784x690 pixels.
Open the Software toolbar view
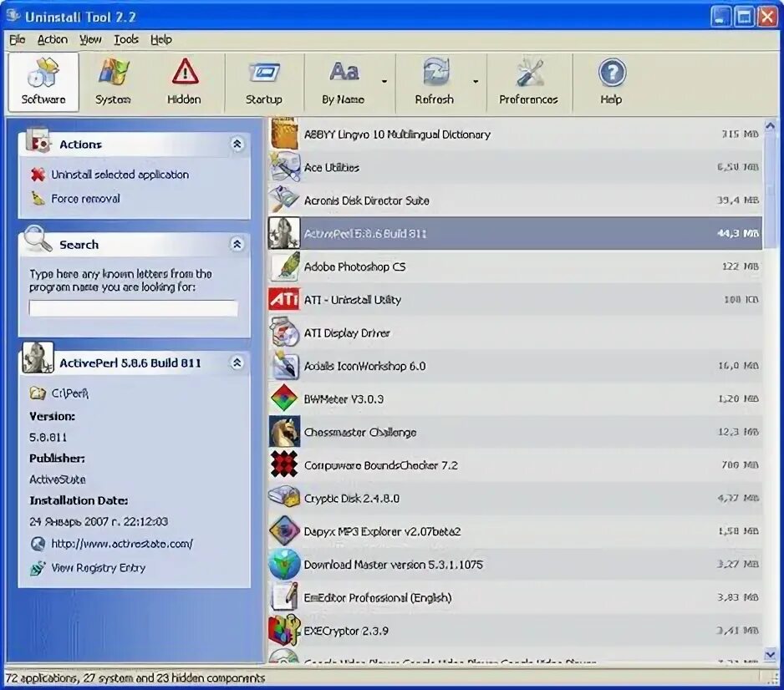pyautogui.click(x=43, y=83)
